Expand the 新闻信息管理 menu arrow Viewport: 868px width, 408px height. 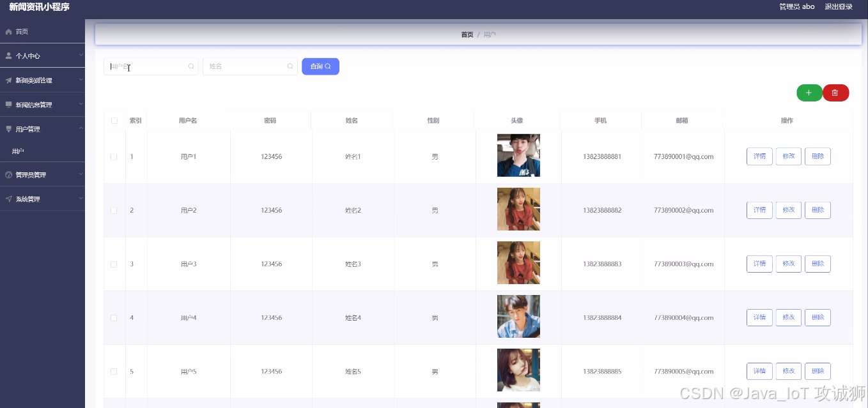81,104
